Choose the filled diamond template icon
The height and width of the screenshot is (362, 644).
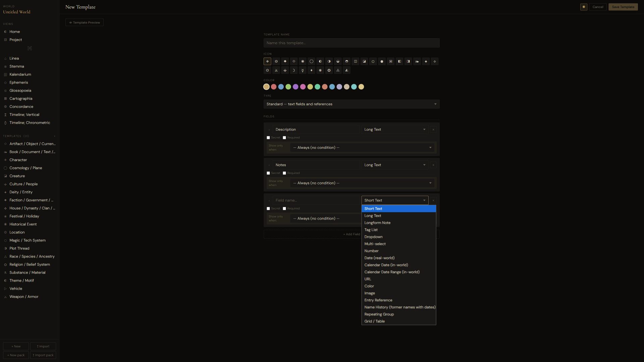[285, 61]
